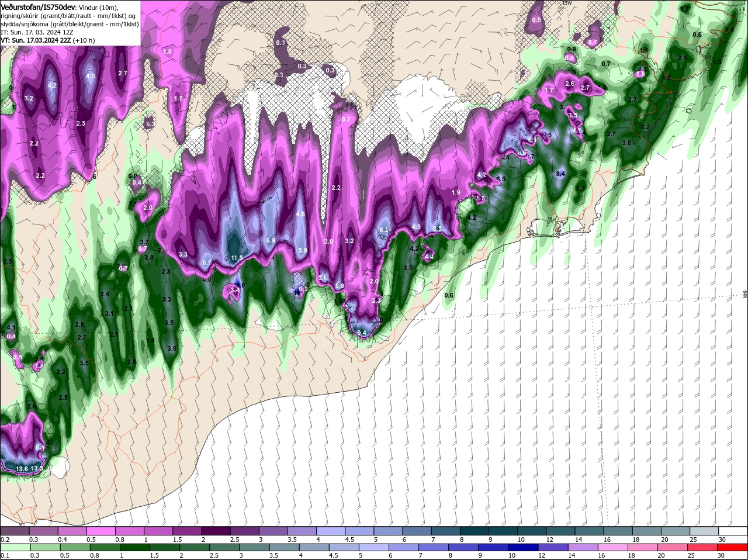
Task: Click the Veðurstofan/IS750dev title text
Action: pos(38,6)
